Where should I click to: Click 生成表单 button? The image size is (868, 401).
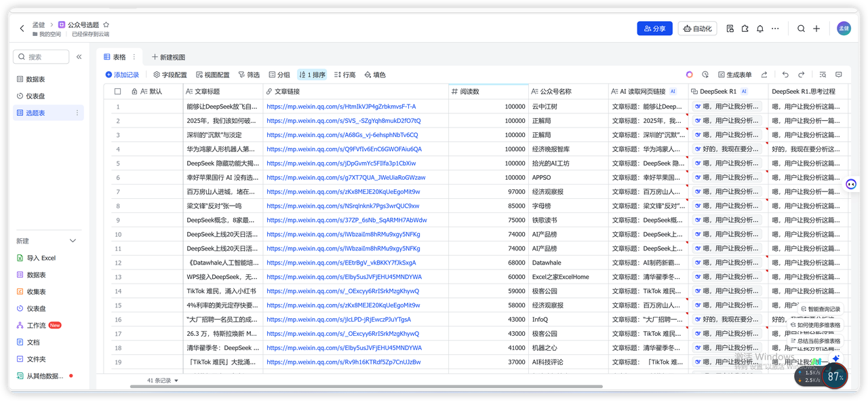pyautogui.click(x=734, y=75)
